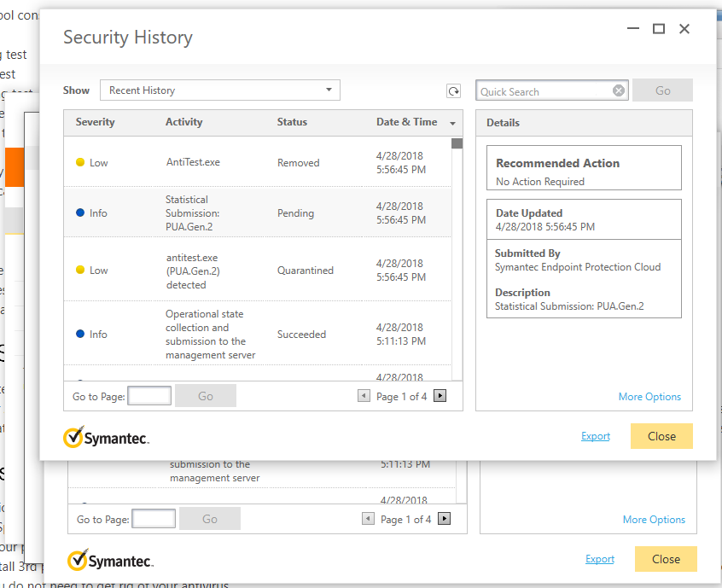Viewport: 722px width, 588px height.
Task: Click the yellow dot on the Quarantined row
Action: pyautogui.click(x=80, y=270)
